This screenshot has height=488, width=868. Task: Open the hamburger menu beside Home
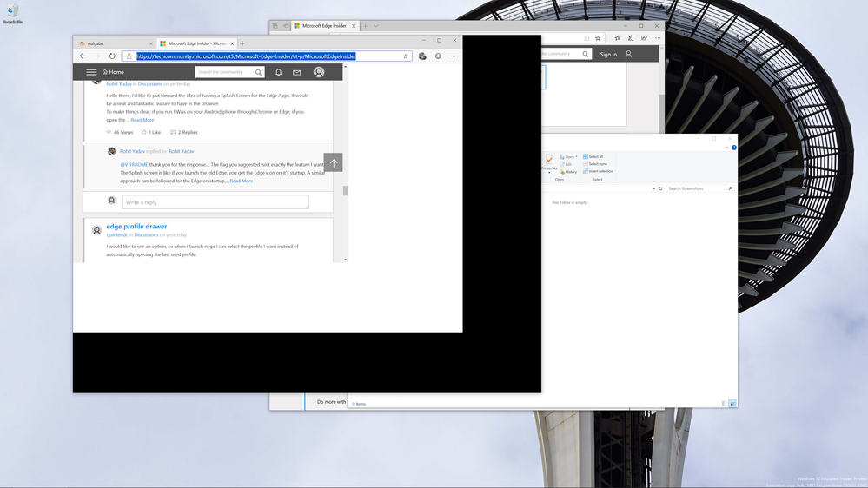pos(91,72)
